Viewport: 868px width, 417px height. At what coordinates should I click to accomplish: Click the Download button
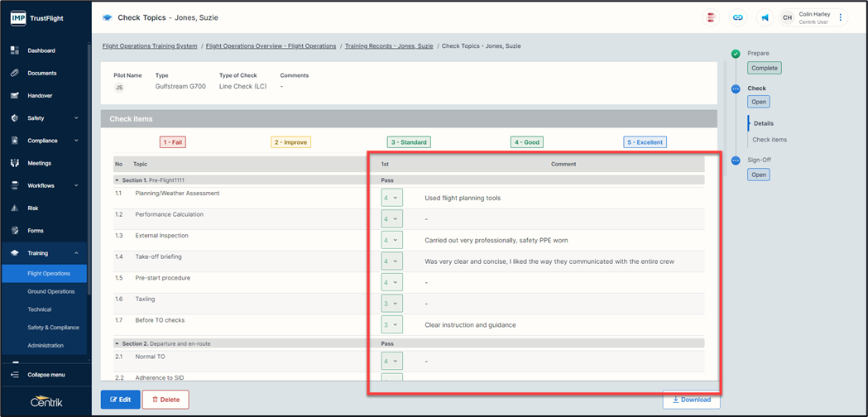click(691, 400)
